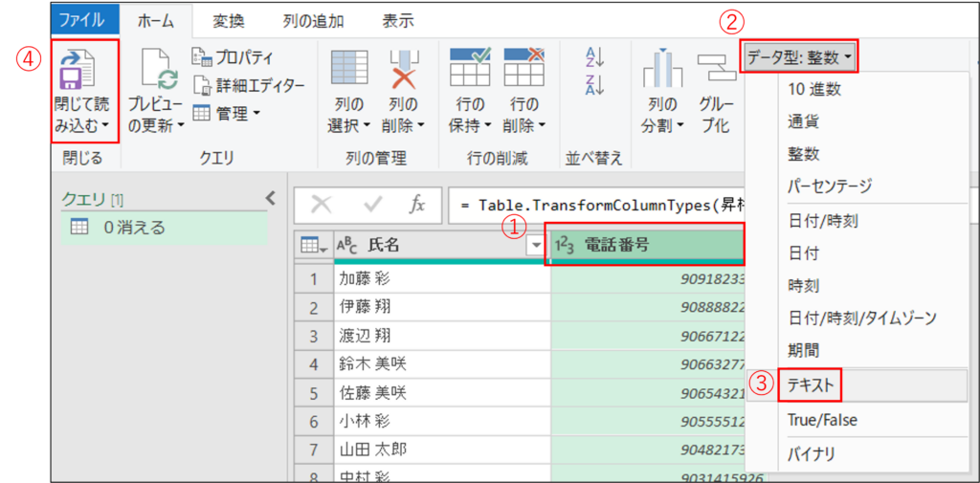Select 整数 from the data type list
Screen dimensions: 980x483
point(803,154)
